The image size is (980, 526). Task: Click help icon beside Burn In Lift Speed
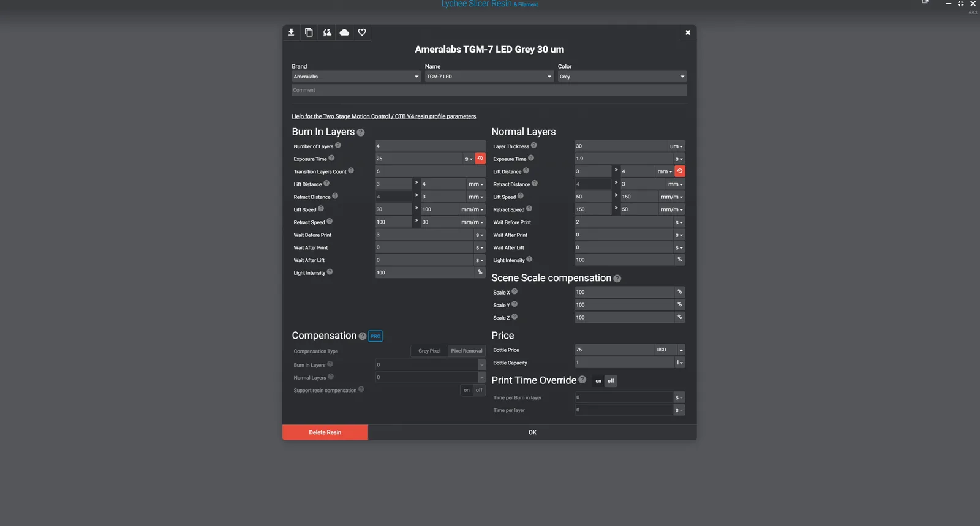point(321,208)
